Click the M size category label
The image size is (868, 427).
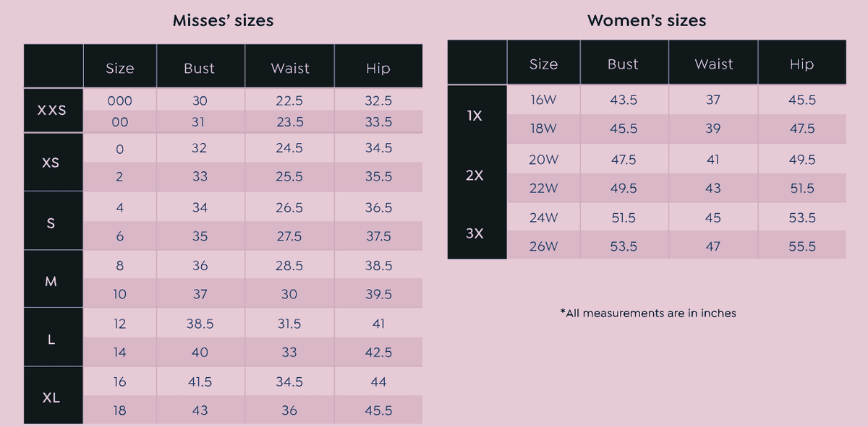[x=51, y=282]
